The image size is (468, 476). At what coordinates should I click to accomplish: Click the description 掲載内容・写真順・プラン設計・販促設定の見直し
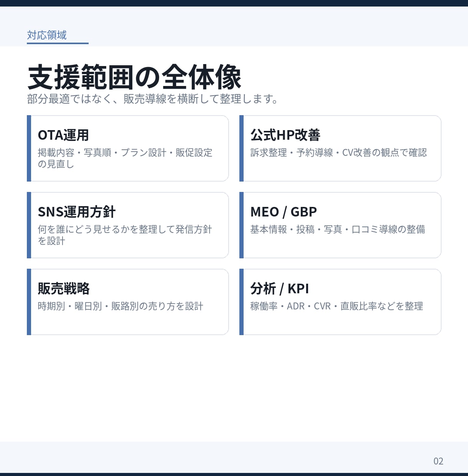click(x=125, y=158)
